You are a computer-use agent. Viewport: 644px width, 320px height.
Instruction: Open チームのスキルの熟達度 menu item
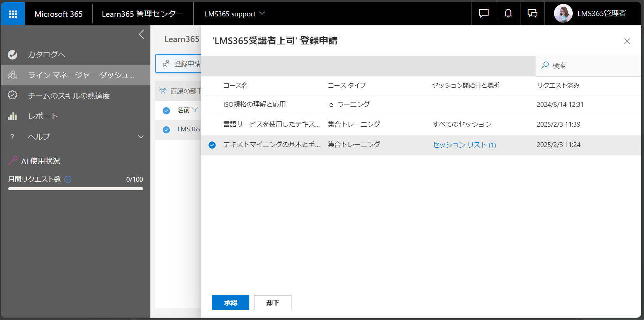pyautogui.click(x=69, y=95)
